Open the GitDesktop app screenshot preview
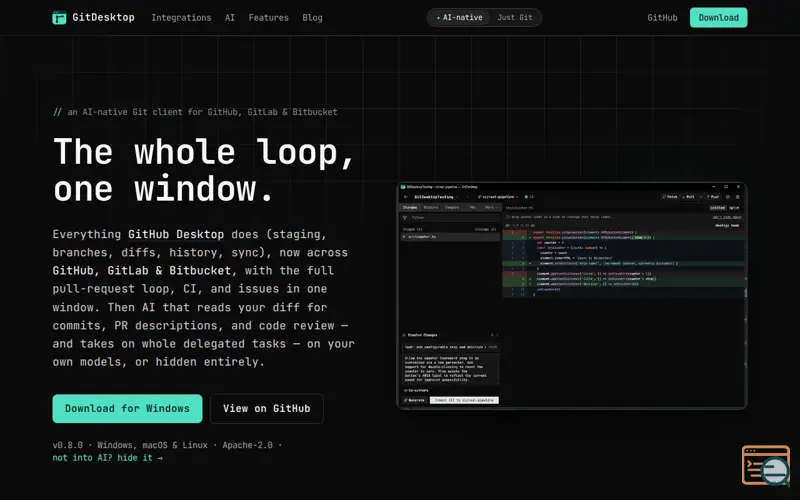 572,296
